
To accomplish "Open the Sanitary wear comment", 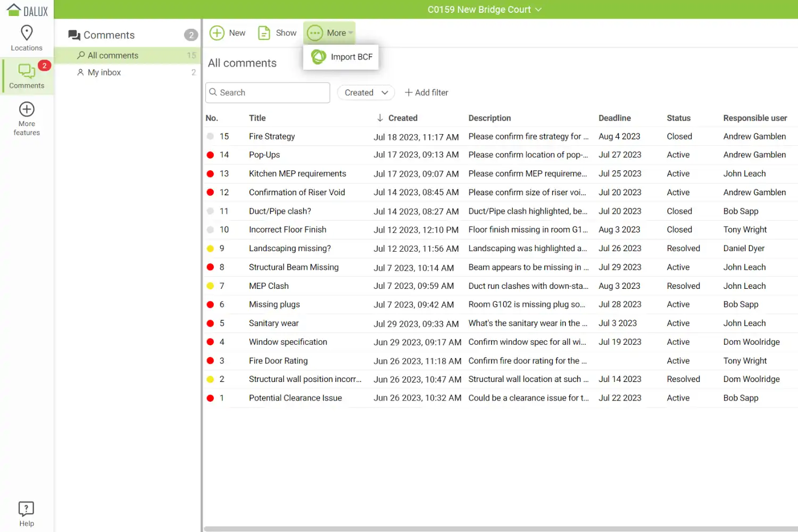I will click(x=273, y=323).
